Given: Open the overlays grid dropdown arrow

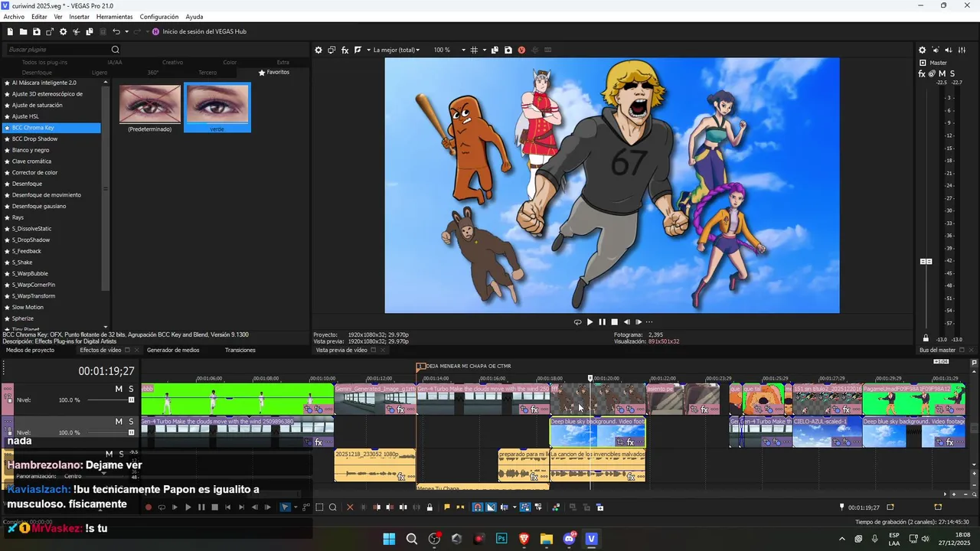Looking at the screenshot, I should point(484,50).
